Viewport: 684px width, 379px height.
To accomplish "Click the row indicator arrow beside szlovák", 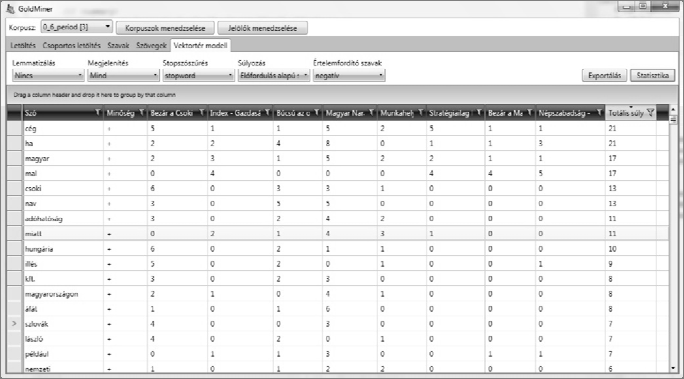I will coord(14,324).
